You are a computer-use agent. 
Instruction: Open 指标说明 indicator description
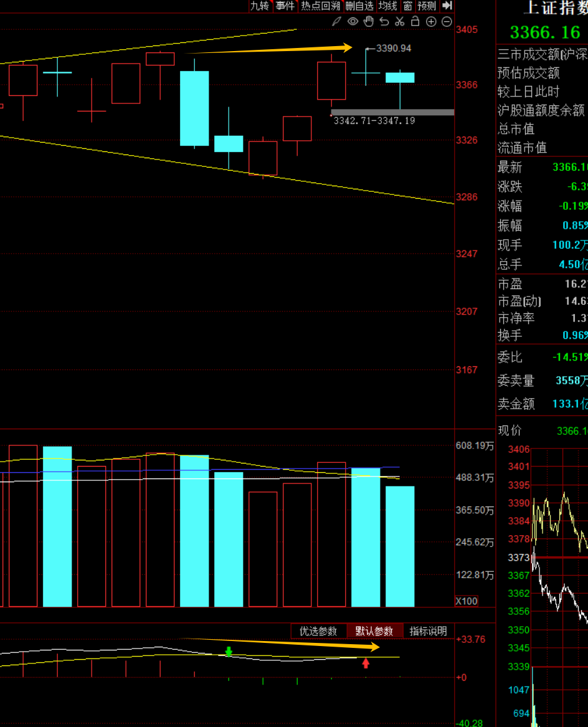(429, 631)
